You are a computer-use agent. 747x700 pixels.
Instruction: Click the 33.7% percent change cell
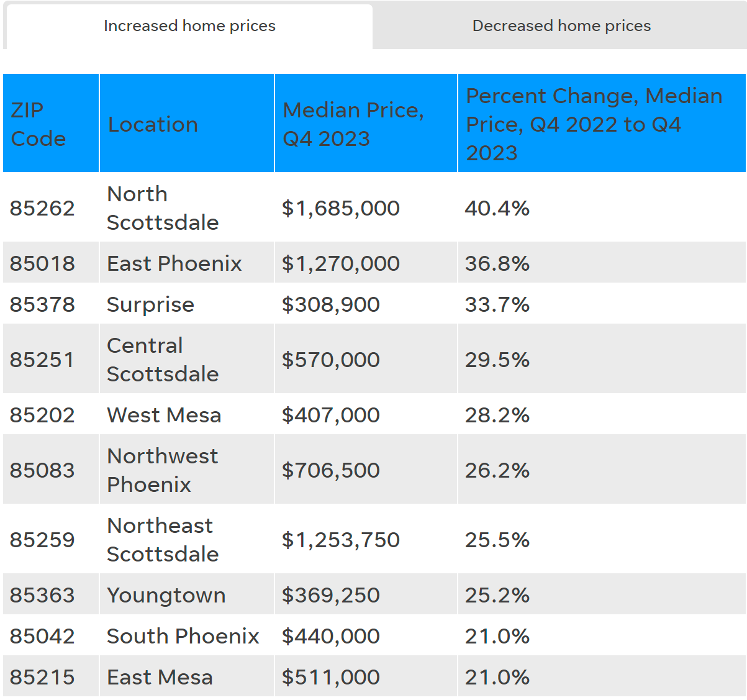pyautogui.click(x=497, y=304)
